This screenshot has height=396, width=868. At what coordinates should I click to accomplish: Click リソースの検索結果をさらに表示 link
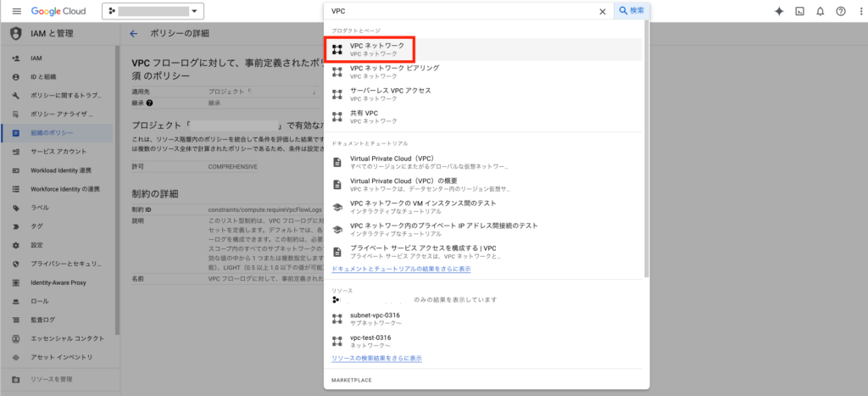click(x=376, y=359)
